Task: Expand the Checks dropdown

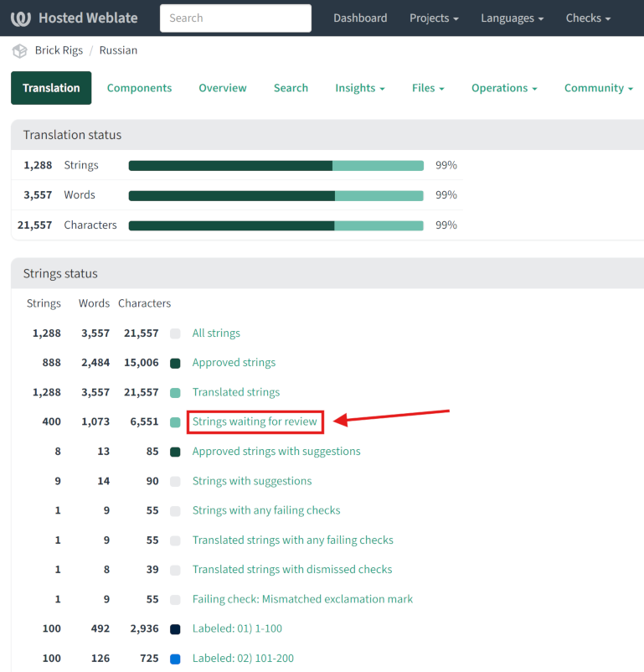Action: coord(588,18)
